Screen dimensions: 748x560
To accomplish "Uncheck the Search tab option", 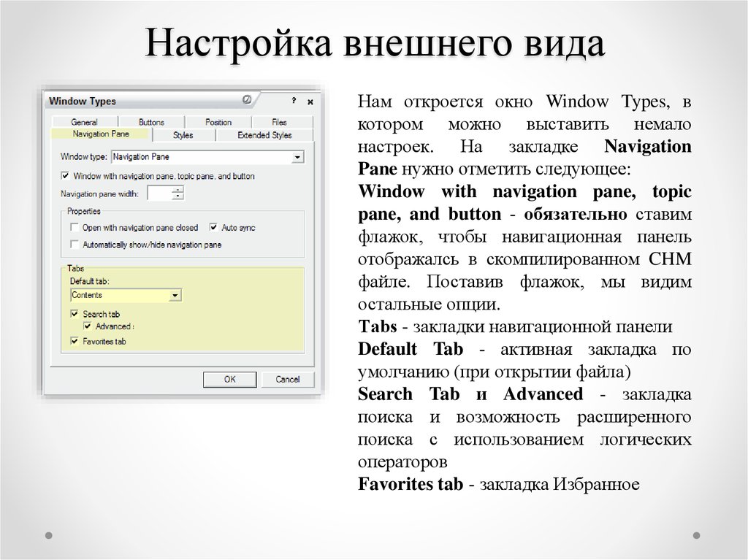I will pyautogui.click(x=74, y=313).
